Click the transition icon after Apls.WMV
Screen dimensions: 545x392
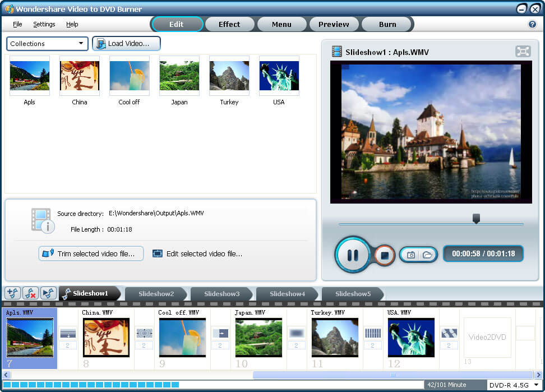click(67, 334)
